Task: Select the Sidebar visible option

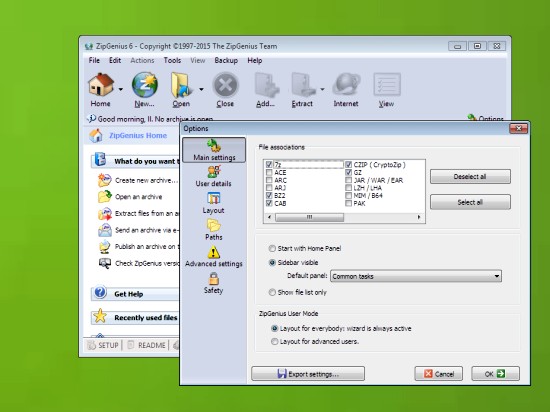Action: 272,262
